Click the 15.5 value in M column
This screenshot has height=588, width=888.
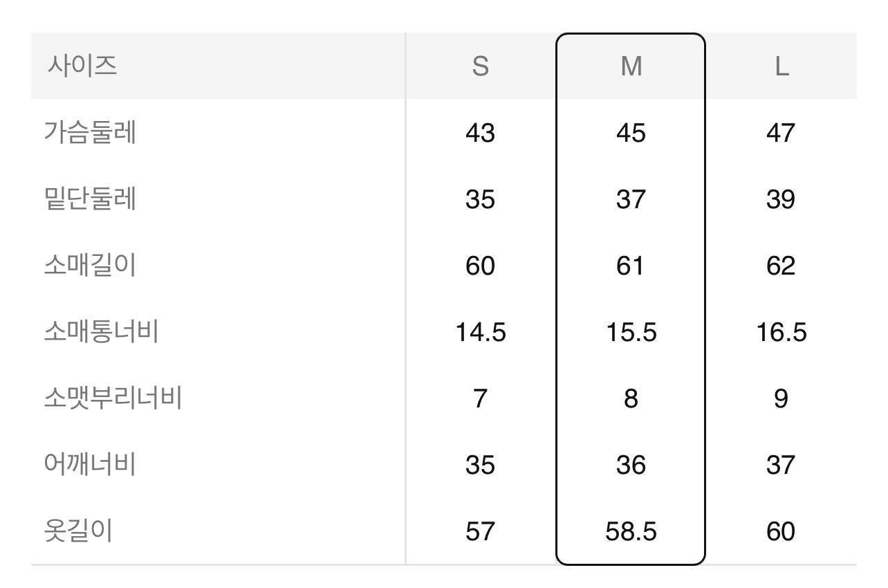point(631,332)
